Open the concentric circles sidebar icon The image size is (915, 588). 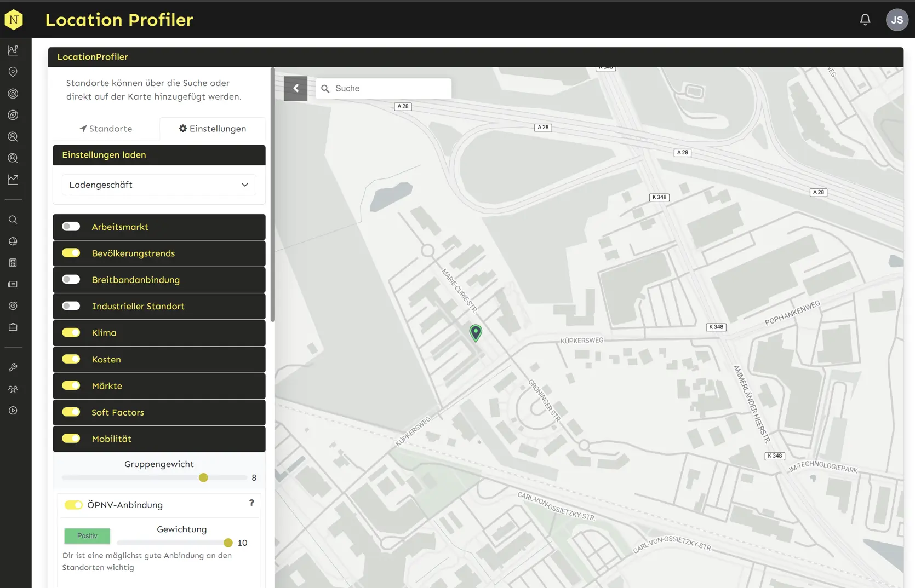pyautogui.click(x=13, y=94)
